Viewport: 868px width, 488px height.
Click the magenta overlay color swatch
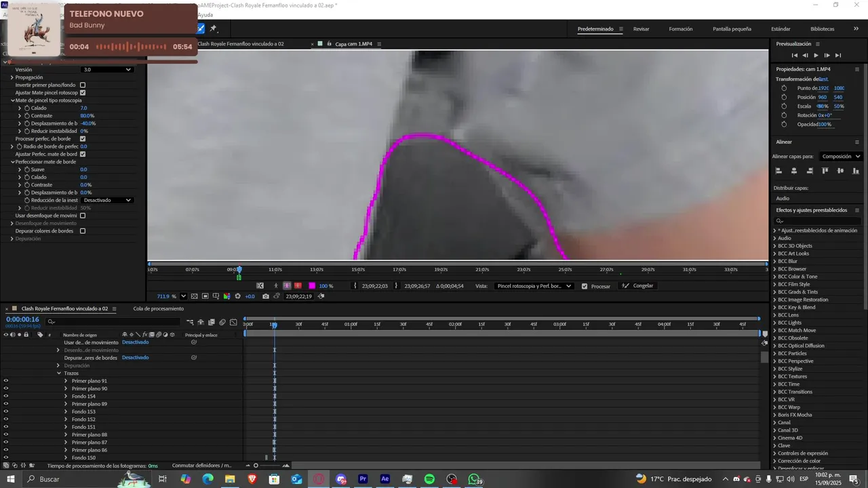coord(312,286)
